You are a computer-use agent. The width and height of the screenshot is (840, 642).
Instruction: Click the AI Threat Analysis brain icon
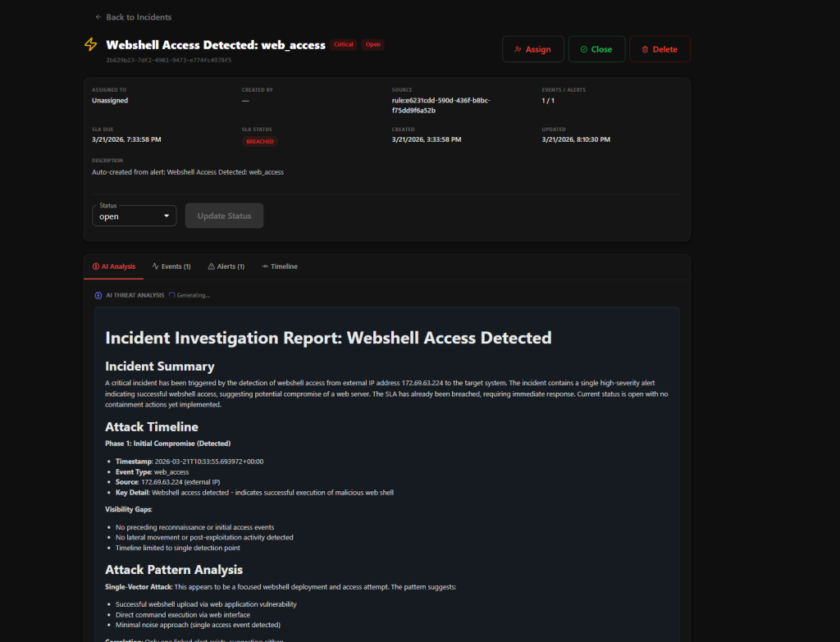point(98,294)
